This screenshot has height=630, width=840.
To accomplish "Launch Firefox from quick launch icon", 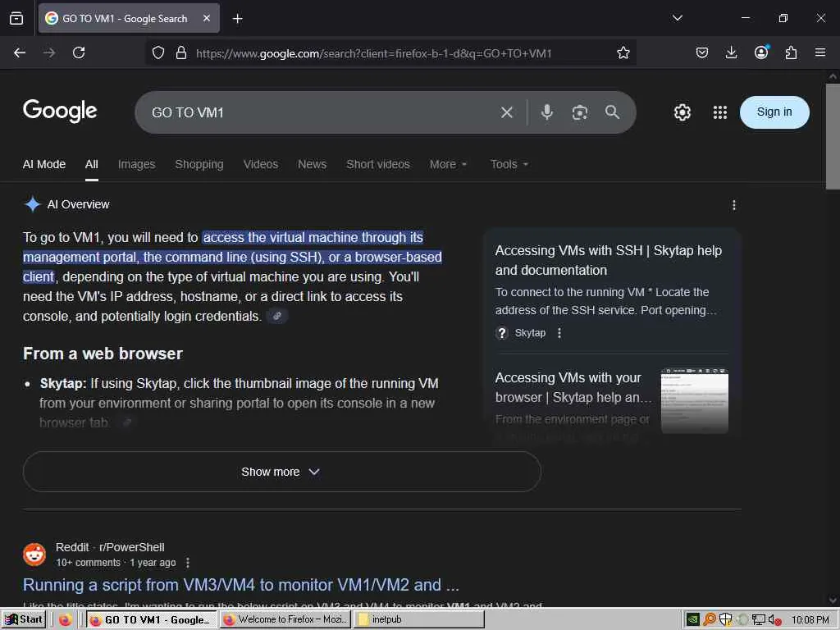I will pyautogui.click(x=65, y=620).
